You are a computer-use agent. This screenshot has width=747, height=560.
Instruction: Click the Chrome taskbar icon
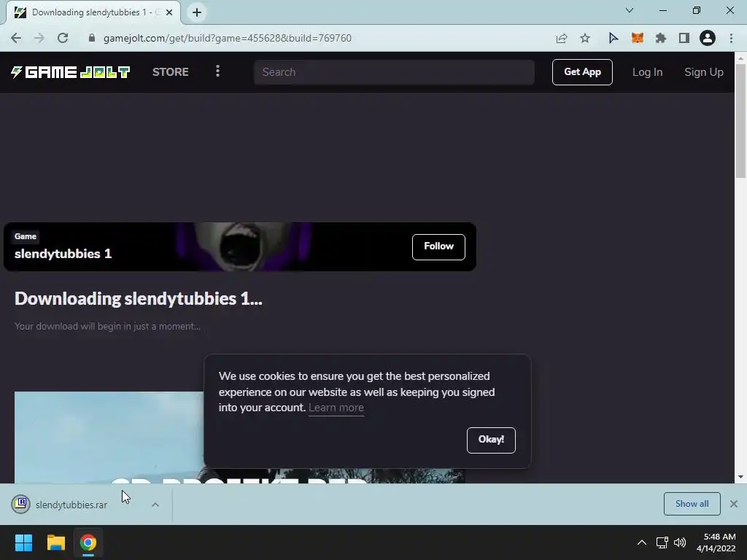[88, 542]
